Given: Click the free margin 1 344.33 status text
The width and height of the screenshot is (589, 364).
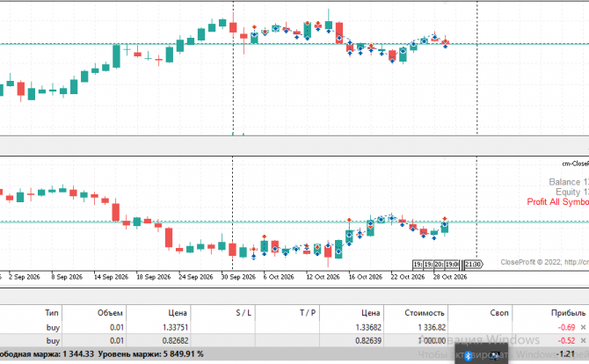Looking at the screenshot, I should coord(78,353).
